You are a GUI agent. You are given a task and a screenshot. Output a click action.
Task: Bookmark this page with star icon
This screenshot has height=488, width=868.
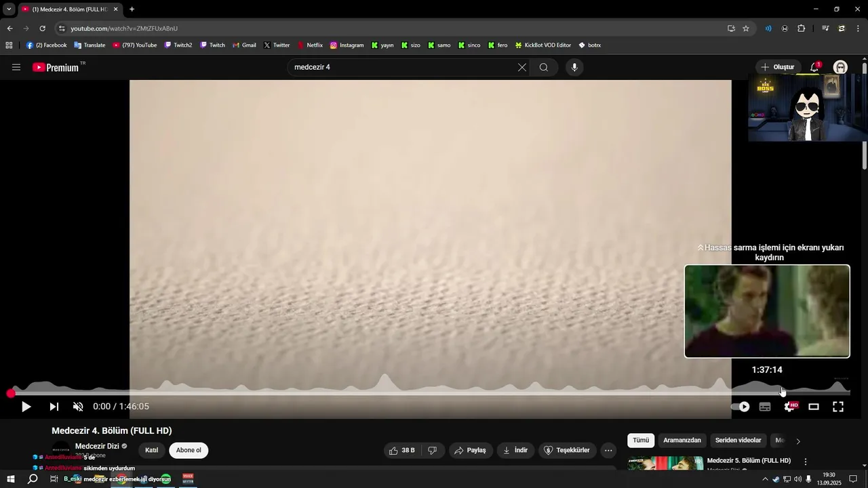pyautogui.click(x=746, y=28)
